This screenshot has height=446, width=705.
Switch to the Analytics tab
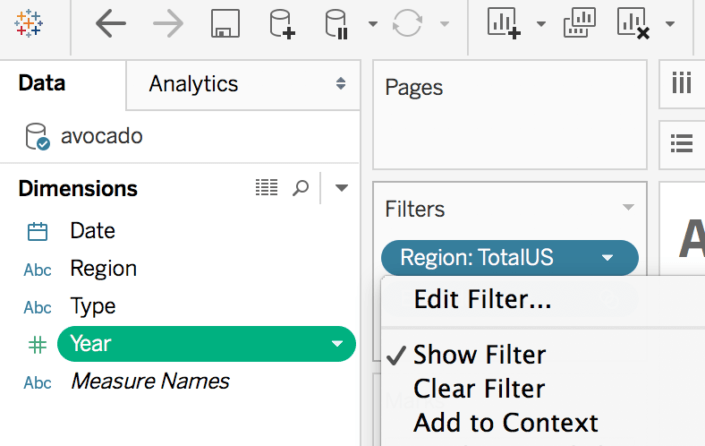[193, 84]
